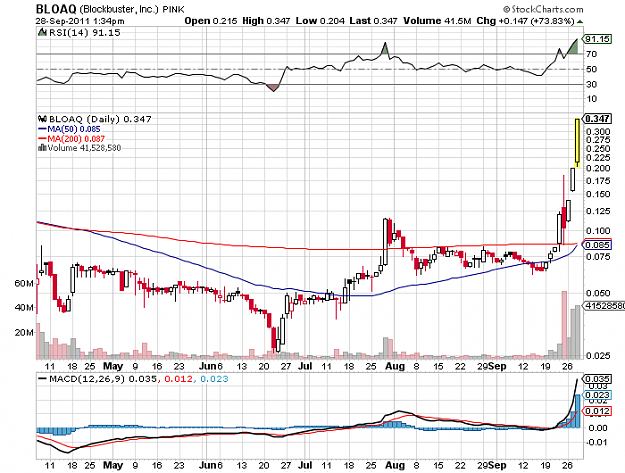
Task: Click the 28-Sep-2011 1:34pm timestamp
Action: tap(80, 21)
